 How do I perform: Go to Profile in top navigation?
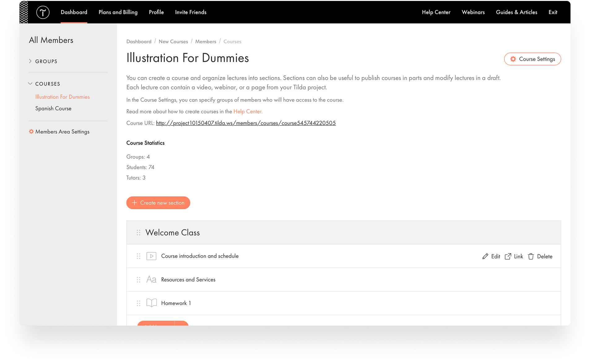tap(156, 12)
